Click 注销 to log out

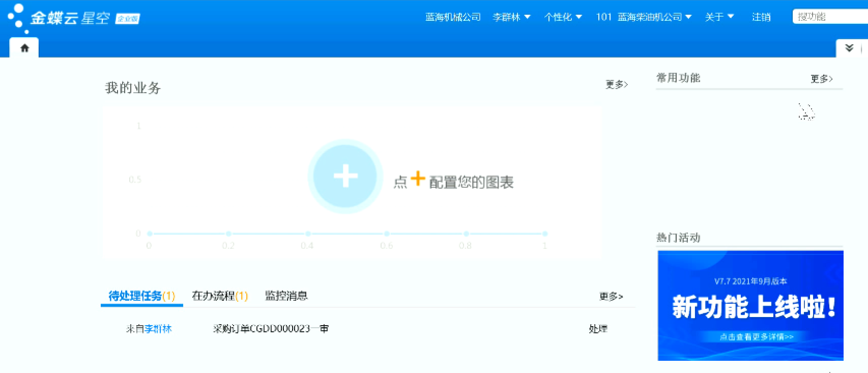[761, 17]
